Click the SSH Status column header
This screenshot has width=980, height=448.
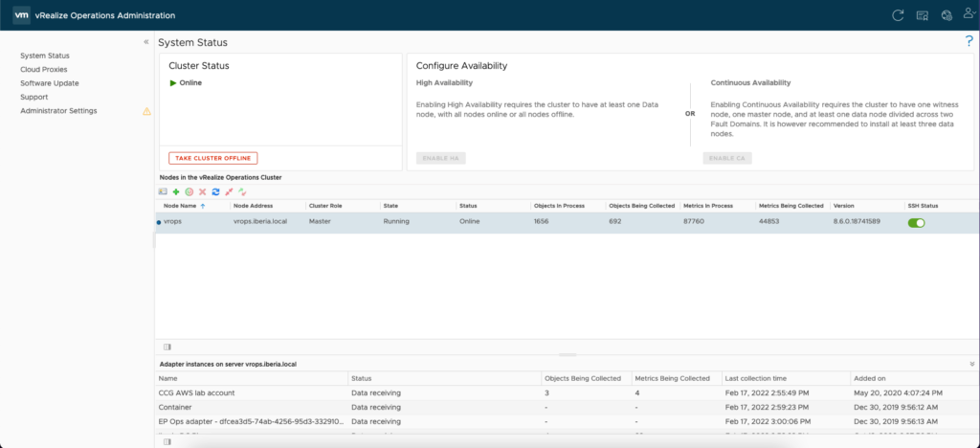point(924,206)
